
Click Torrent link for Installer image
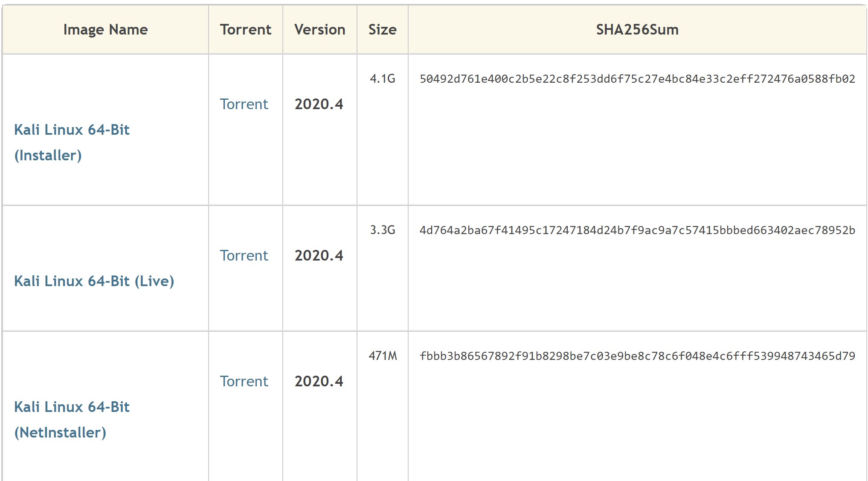tap(244, 104)
